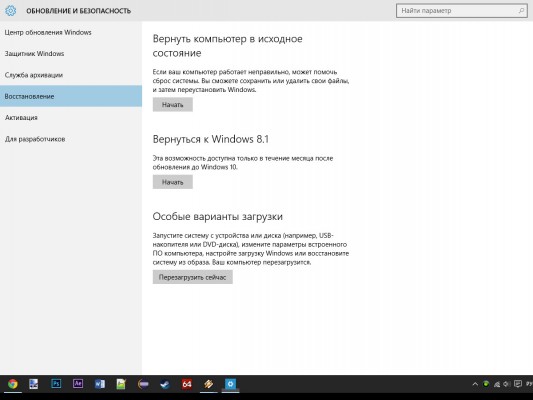
Task: Click the volume speaker tray icon
Action: [506, 384]
